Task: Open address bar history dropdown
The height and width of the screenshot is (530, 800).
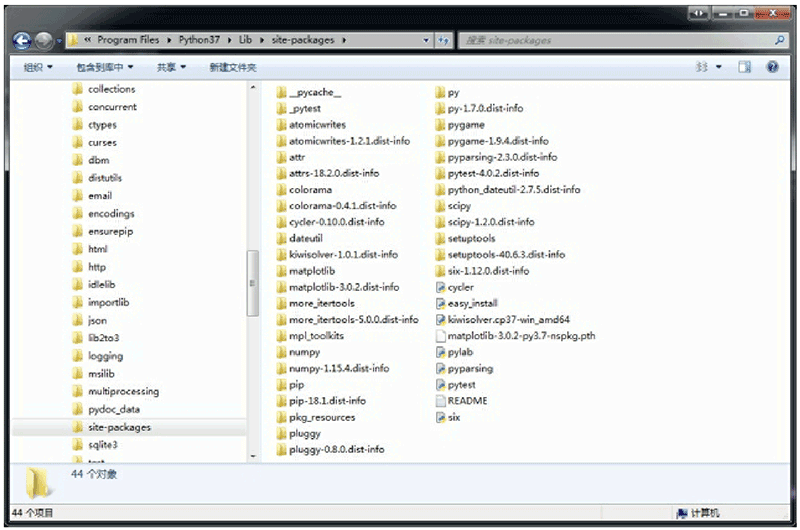Action: point(426,40)
